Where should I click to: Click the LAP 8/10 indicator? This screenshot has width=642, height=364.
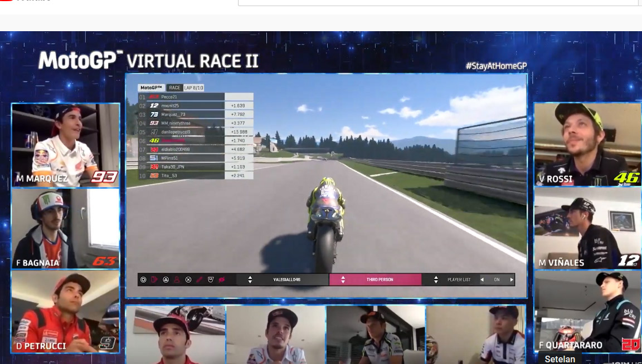(x=193, y=87)
